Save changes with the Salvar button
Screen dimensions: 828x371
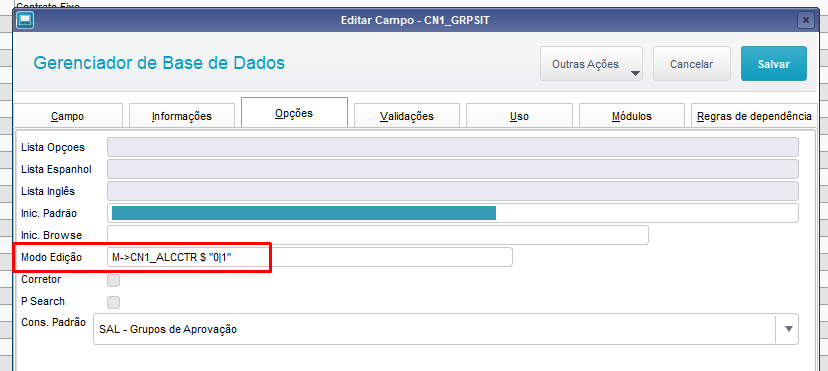pyautogui.click(x=774, y=64)
